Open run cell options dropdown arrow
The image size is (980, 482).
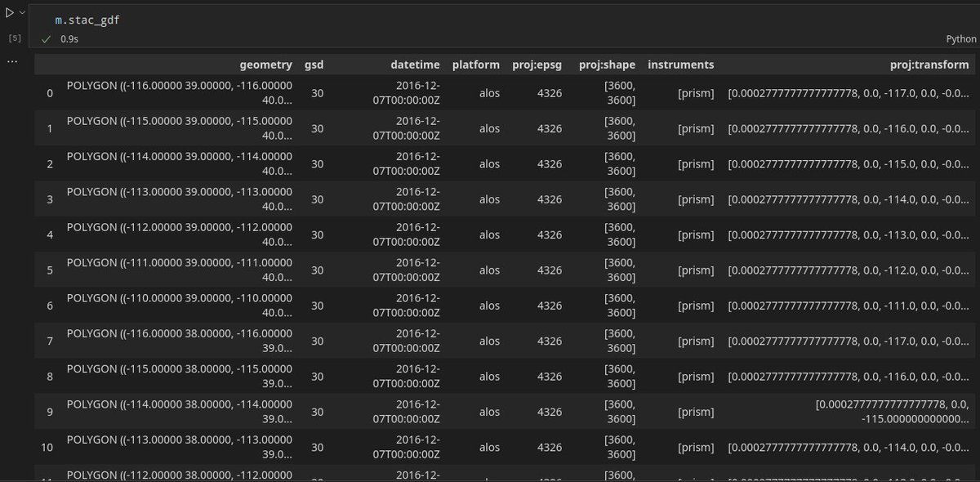tap(23, 12)
